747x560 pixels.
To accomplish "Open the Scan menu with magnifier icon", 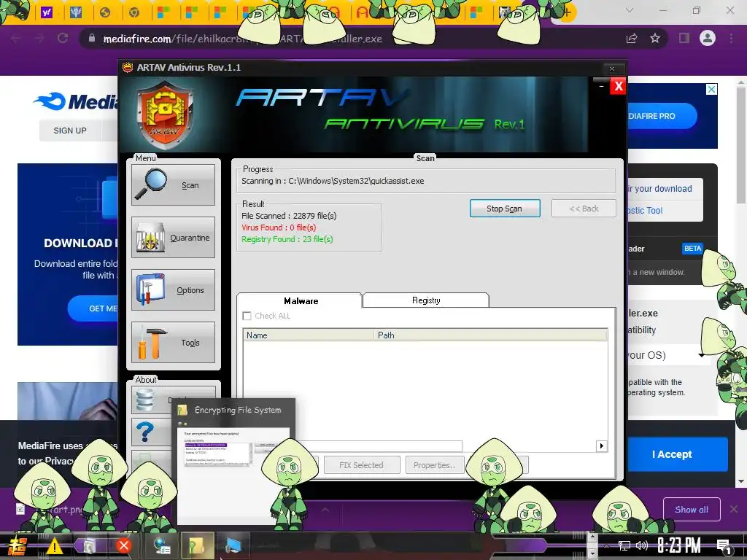I will tap(173, 184).
